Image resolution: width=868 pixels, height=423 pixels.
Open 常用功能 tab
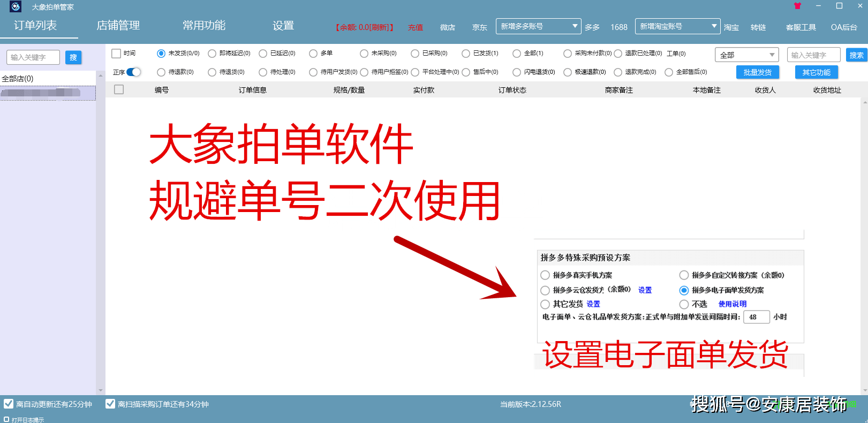(204, 25)
